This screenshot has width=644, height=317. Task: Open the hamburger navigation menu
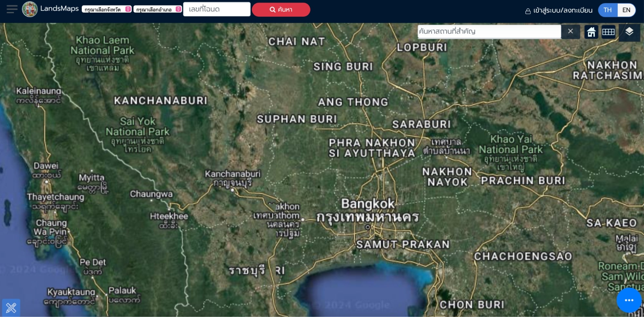coord(11,9)
